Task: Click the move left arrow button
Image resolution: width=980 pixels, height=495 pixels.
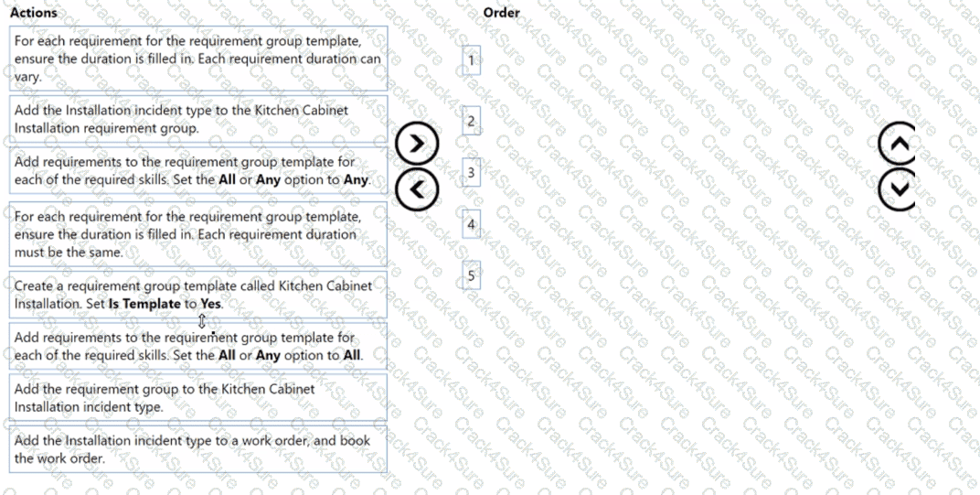Action: click(x=419, y=188)
